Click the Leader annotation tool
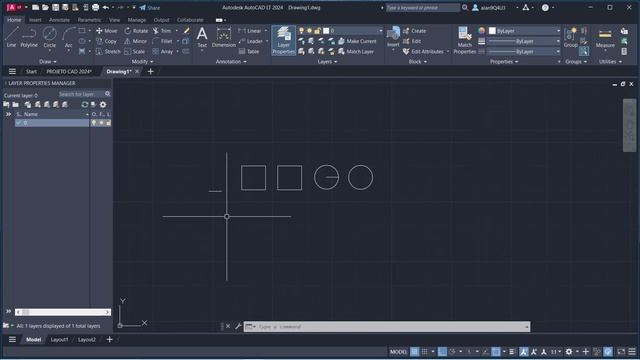 tap(250, 41)
